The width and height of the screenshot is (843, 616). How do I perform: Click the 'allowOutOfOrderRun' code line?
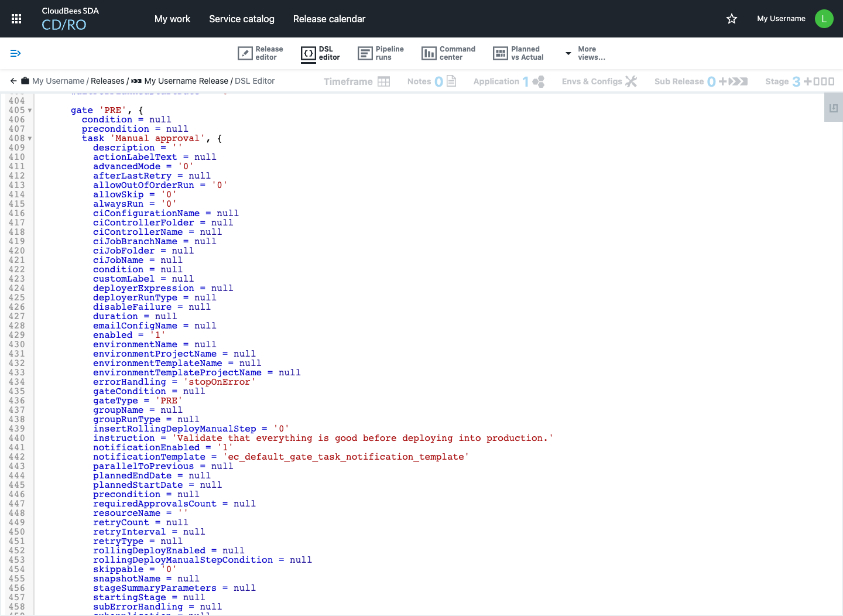coord(160,185)
